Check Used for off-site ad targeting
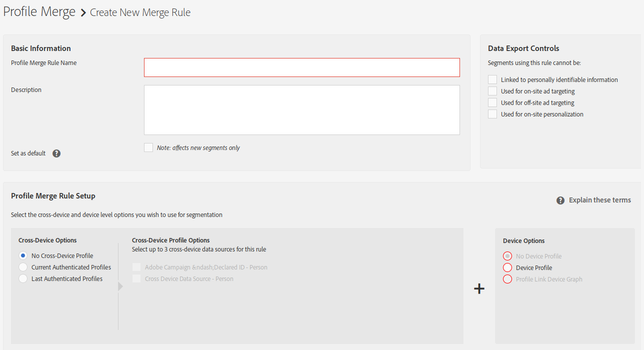 pos(492,102)
